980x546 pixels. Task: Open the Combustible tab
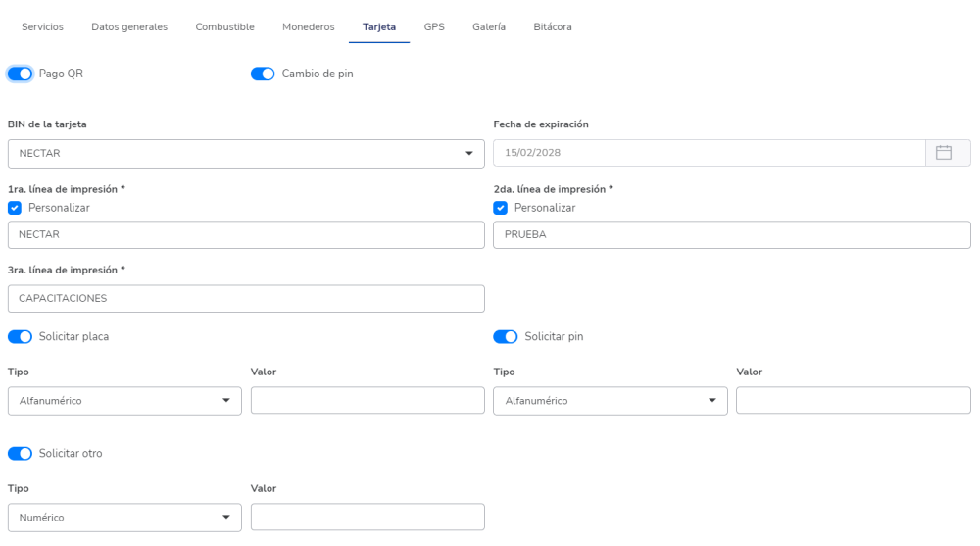[x=225, y=27]
